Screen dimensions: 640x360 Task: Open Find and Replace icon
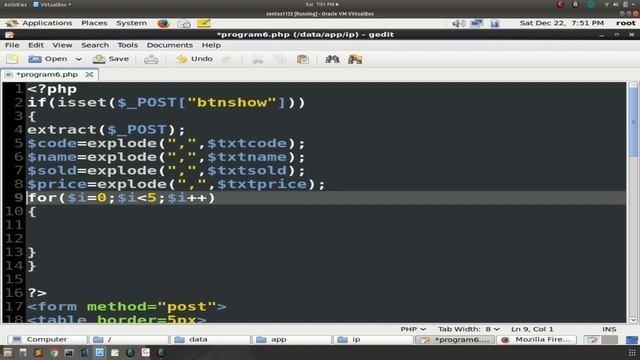(355, 59)
